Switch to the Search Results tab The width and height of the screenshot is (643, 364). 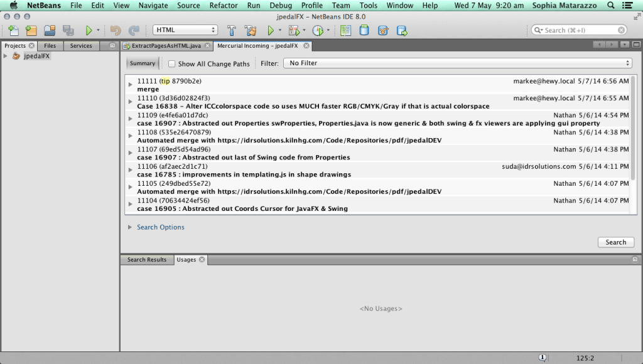tap(147, 260)
